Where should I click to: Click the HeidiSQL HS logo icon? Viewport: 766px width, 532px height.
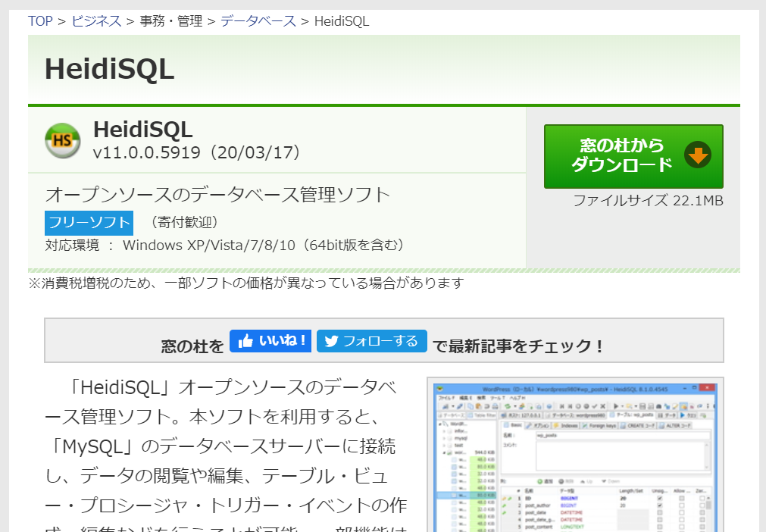point(63,141)
